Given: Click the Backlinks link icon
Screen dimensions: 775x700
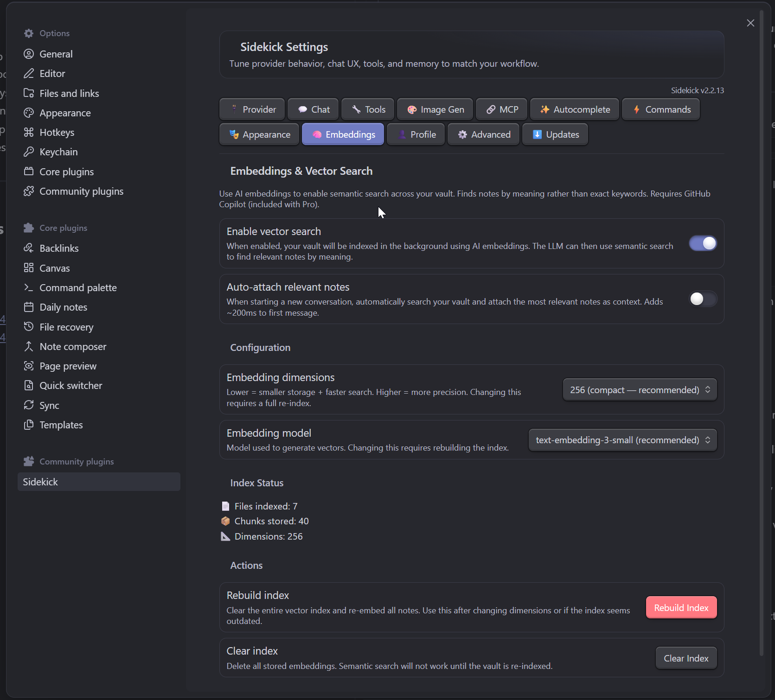Looking at the screenshot, I should [29, 248].
